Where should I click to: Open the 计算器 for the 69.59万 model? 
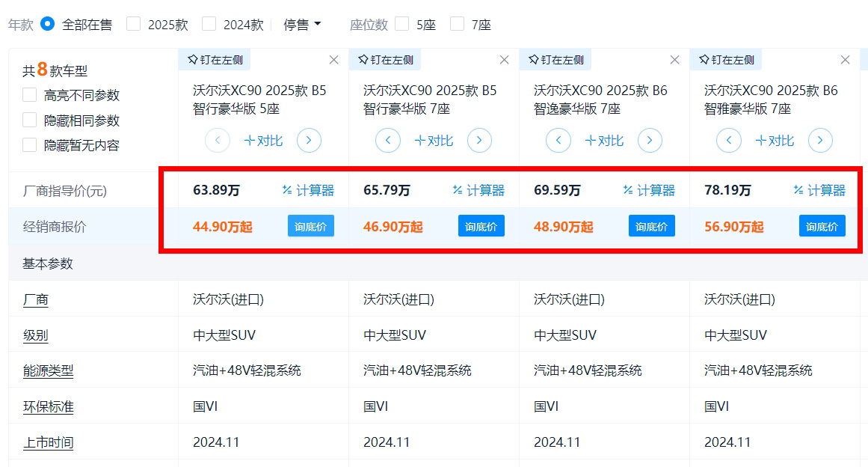(649, 191)
